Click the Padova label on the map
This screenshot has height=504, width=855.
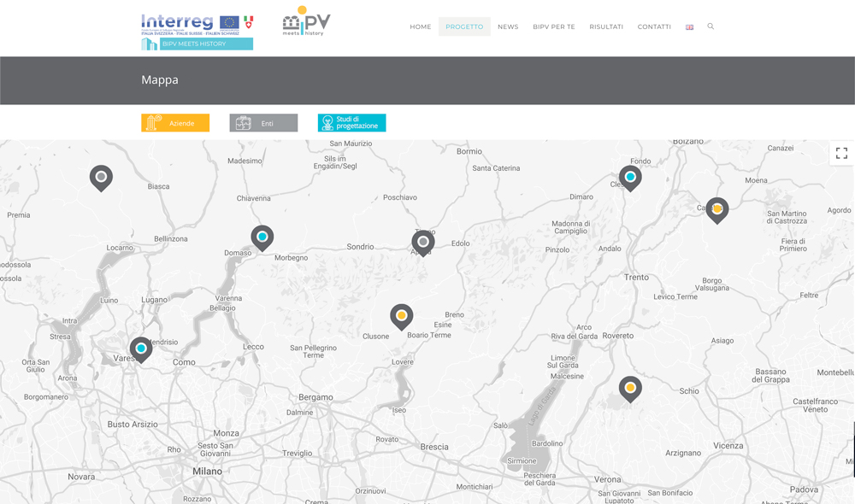[x=804, y=489]
